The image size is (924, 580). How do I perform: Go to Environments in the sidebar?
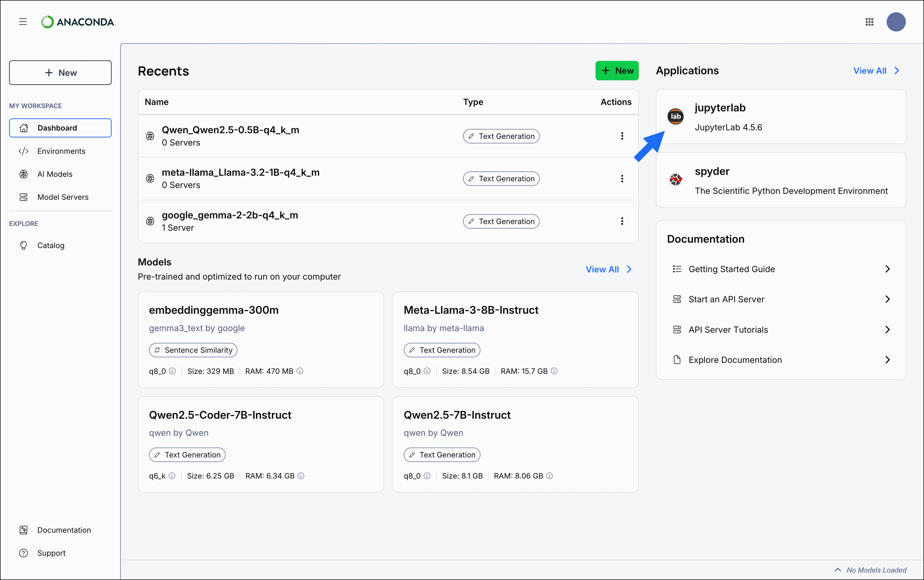tap(61, 151)
